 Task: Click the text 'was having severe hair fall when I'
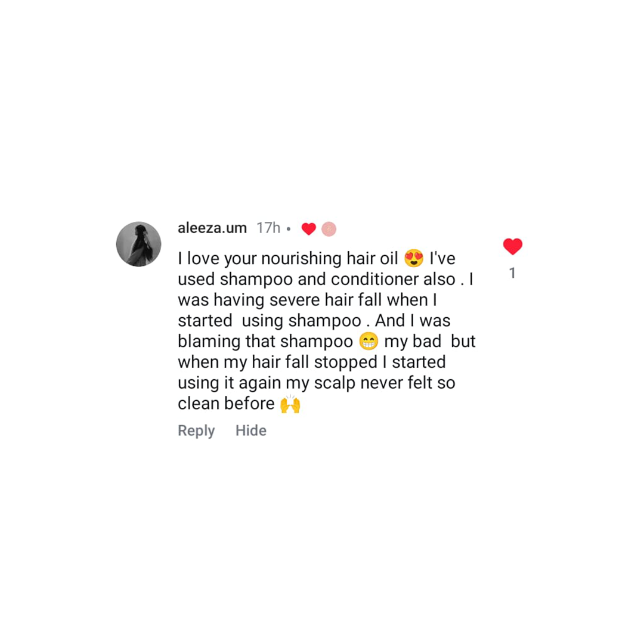[307, 300]
